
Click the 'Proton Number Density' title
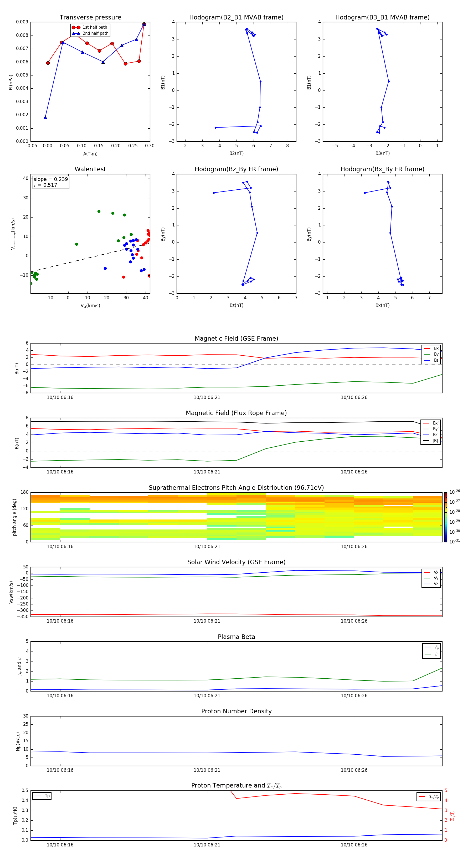(236, 711)
